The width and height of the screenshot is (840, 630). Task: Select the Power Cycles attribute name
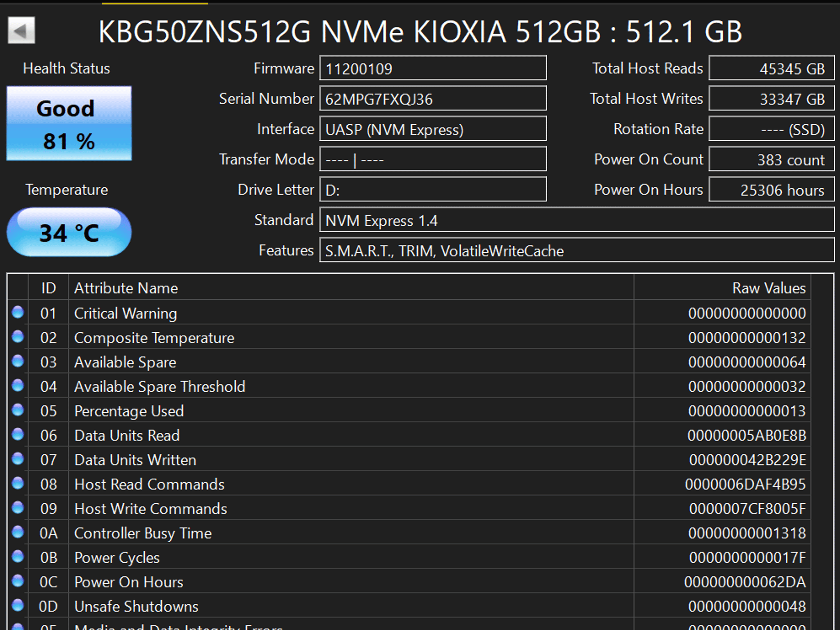click(117, 558)
